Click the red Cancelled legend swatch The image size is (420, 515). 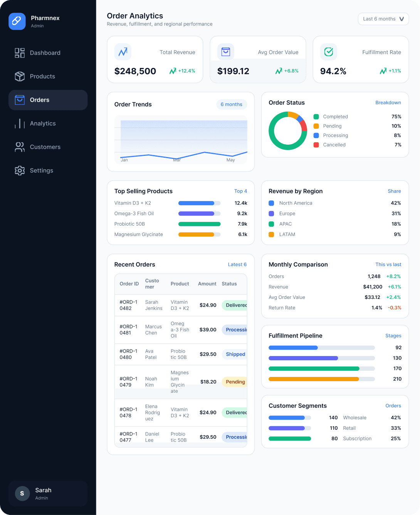[316, 145]
